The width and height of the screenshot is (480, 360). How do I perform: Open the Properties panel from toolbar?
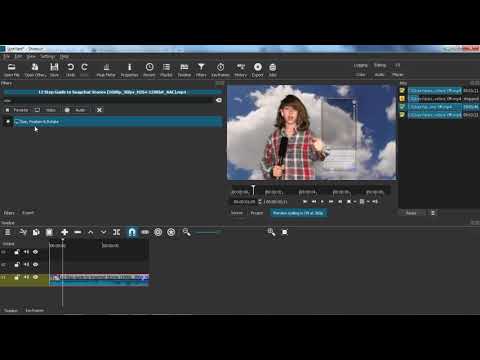coord(129,70)
